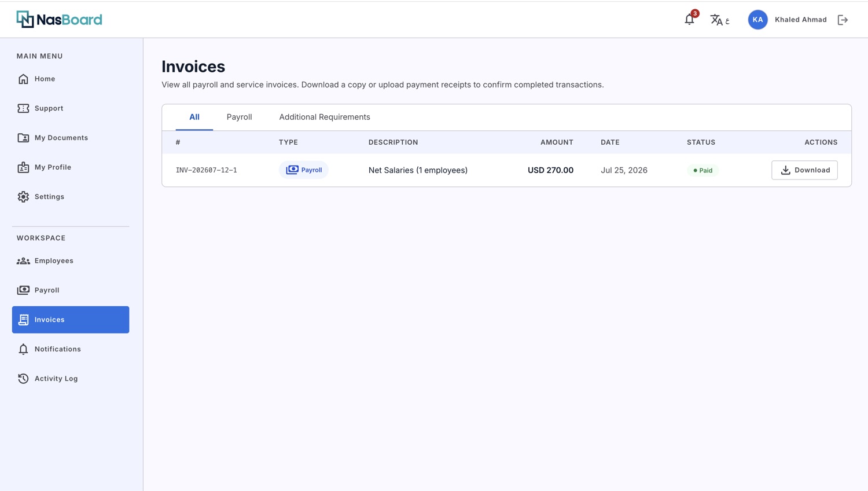The image size is (868, 491).
Task: Click the Activity Log history icon
Action: click(x=23, y=379)
